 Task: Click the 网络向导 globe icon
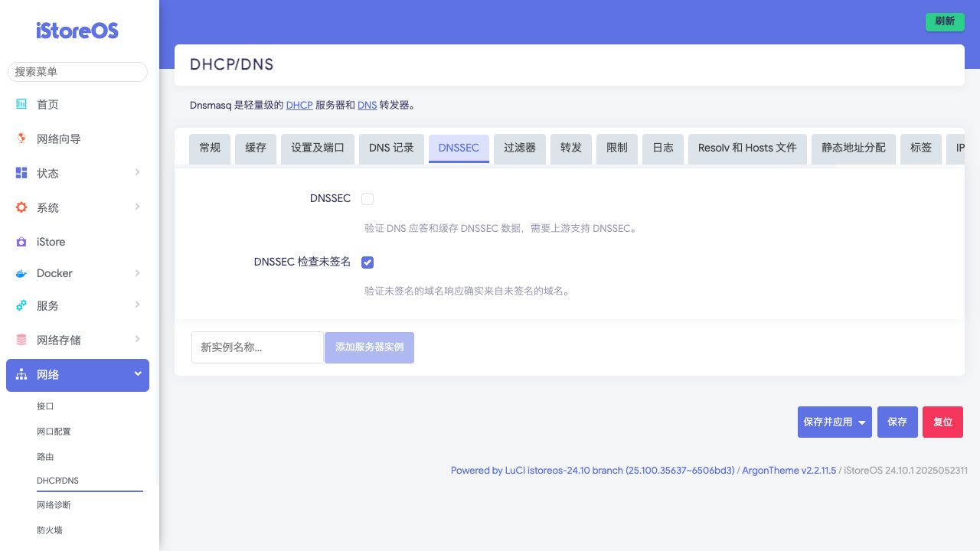pyautogui.click(x=21, y=139)
